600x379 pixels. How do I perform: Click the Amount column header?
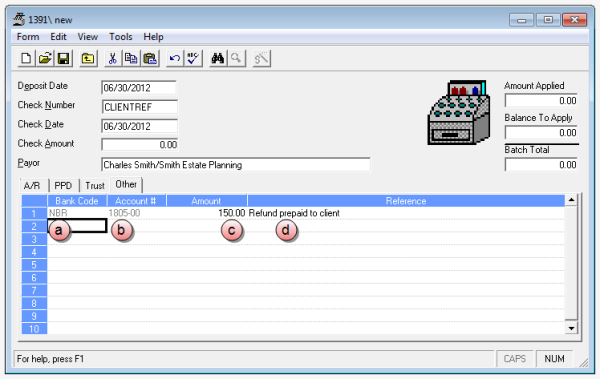click(x=206, y=201)
